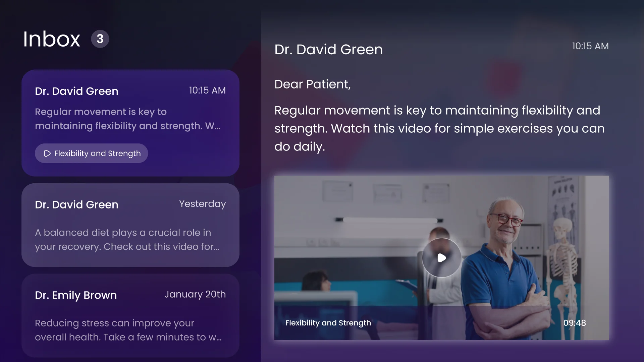The image size is (644, 362).
Task: Click the sender name in the message header
Action: [328, 50]
